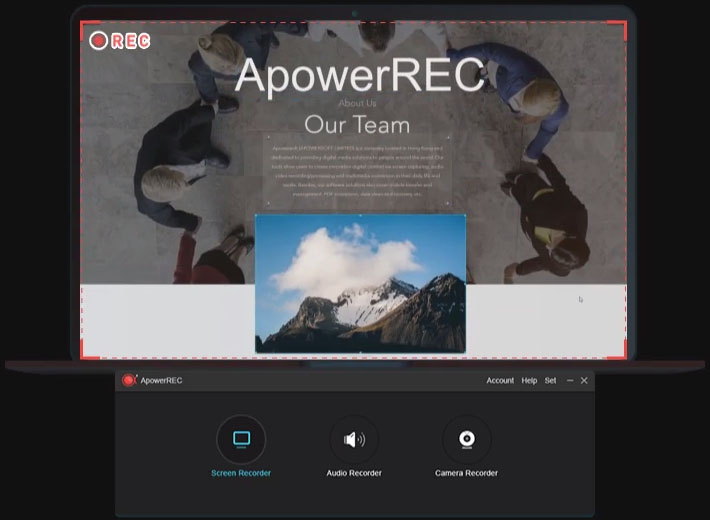Open the Set menu
The image size is (710, 520).
point(550,380)
